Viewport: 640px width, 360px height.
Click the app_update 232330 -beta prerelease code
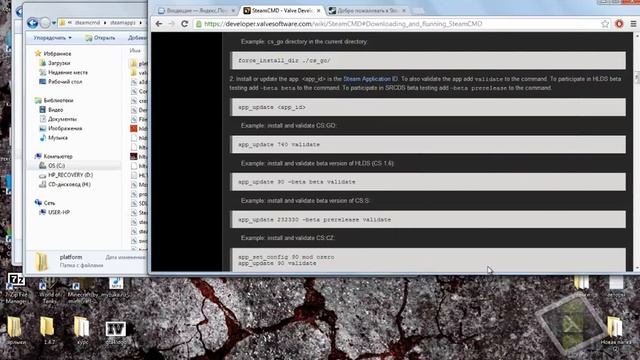tap(315, 220)
